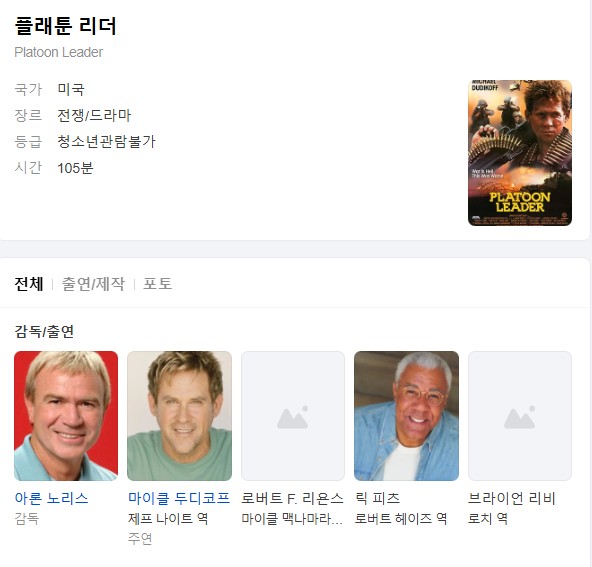The image size is (592, 567).
Task: Click 로버트 F. 리욘스's placeholder image icon
Action: click(x=293, y=416)
